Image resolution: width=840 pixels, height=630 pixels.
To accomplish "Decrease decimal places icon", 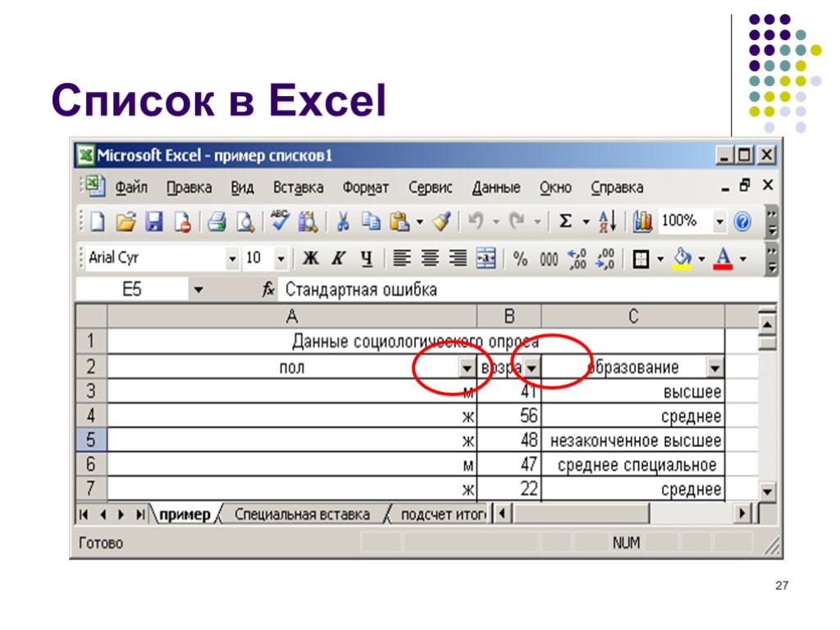I will click(x=605, y=259).
